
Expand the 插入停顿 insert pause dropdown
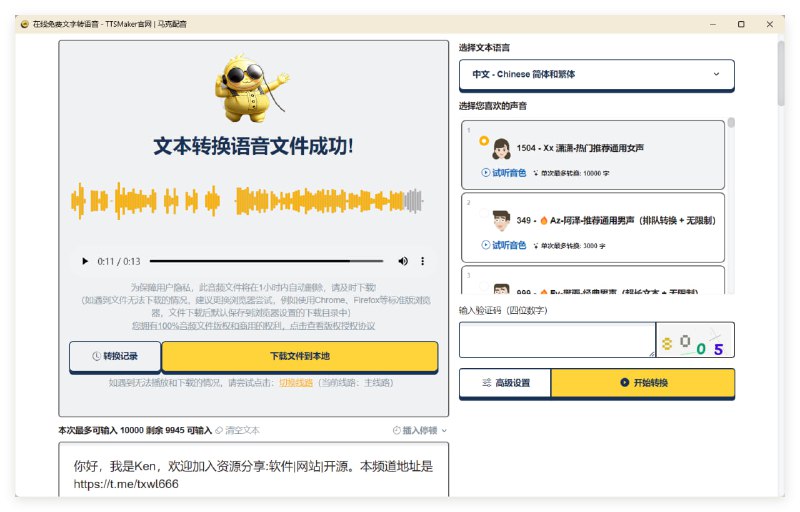coord(419,430)
